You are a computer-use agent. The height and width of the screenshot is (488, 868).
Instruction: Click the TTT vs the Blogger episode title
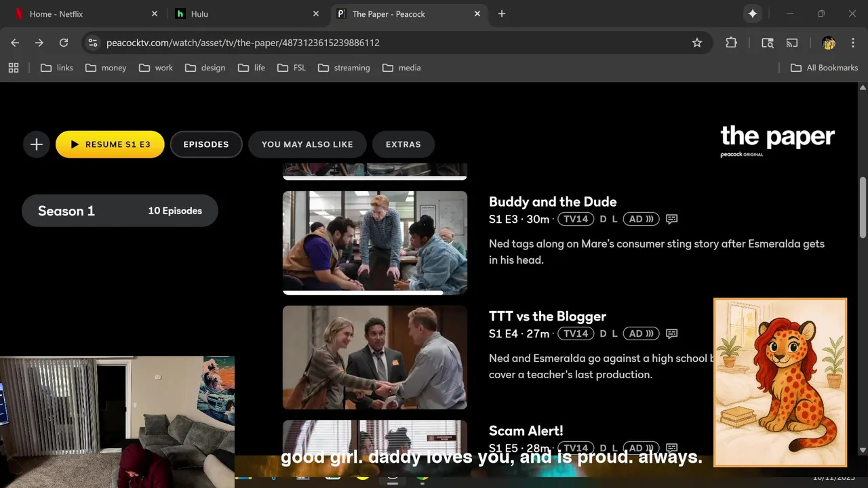(x=547, y=316)
